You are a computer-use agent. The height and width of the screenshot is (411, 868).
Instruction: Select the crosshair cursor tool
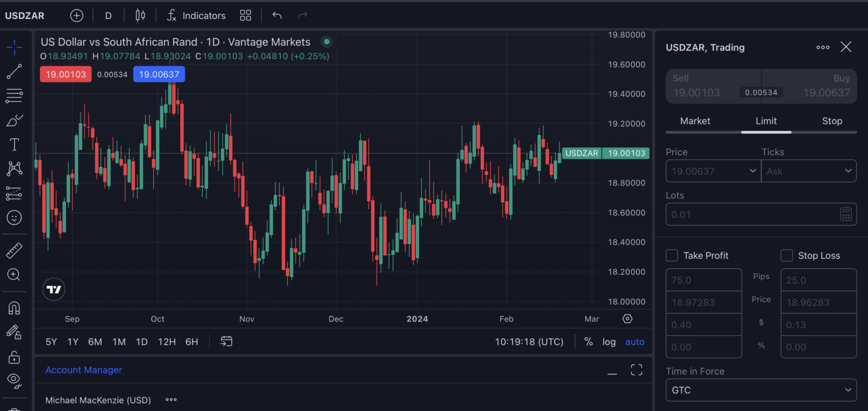pos(15,47)
